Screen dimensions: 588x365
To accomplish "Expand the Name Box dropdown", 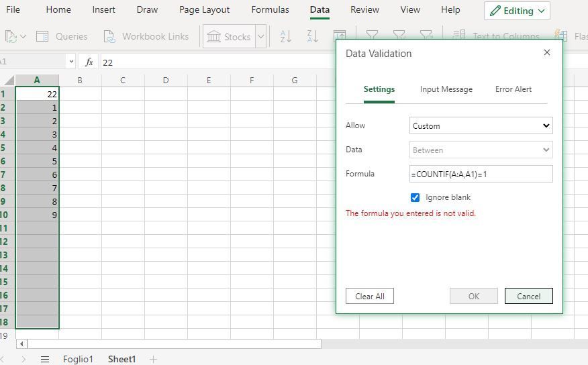I will [71, 62].
